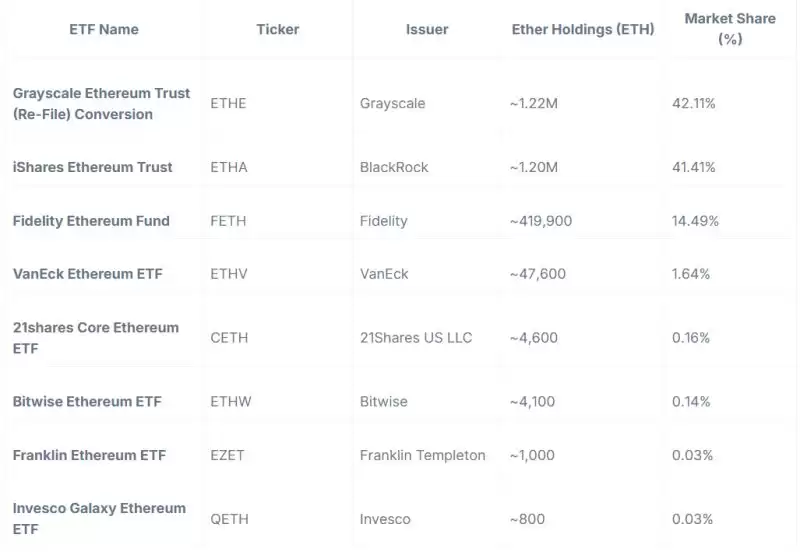Select the Invesco Galaxy Ethereum ETF name

click(99, 519)
